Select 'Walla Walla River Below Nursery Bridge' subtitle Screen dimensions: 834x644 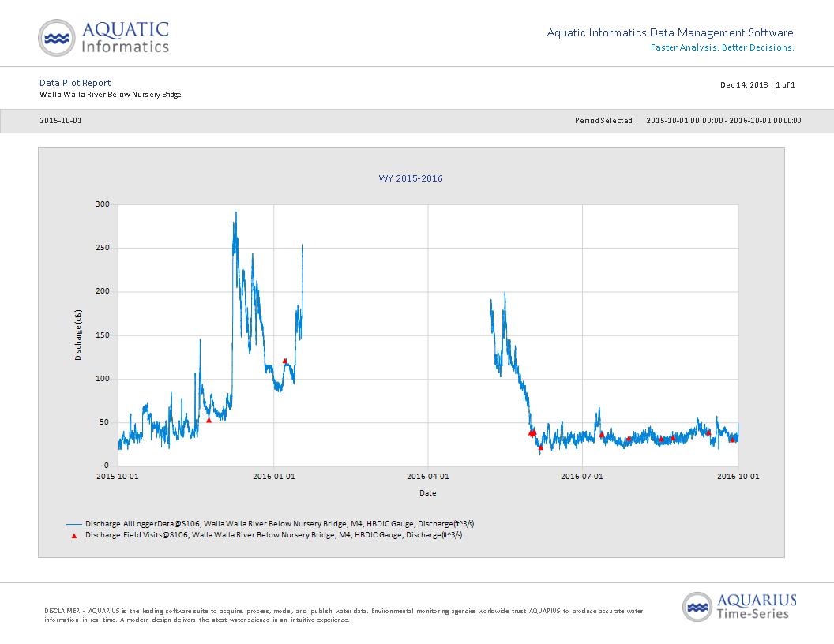110,95
